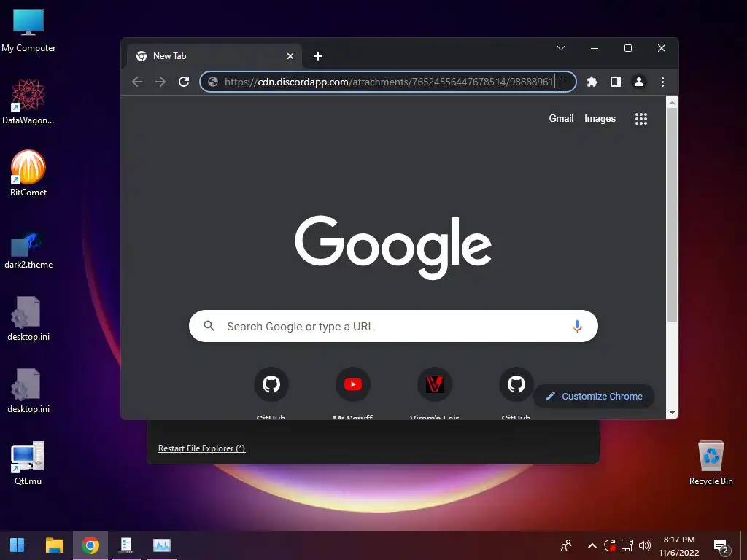Open the Google Images link
747x560 pixels.
pyautogui.click(x=600, y=119)
